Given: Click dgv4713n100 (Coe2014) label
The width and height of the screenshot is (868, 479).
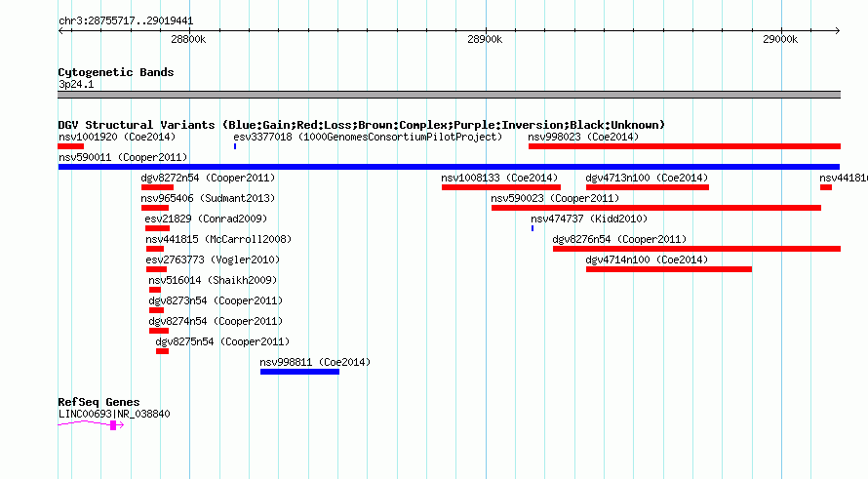Looking at the screenshot, I should click(647, 178).
